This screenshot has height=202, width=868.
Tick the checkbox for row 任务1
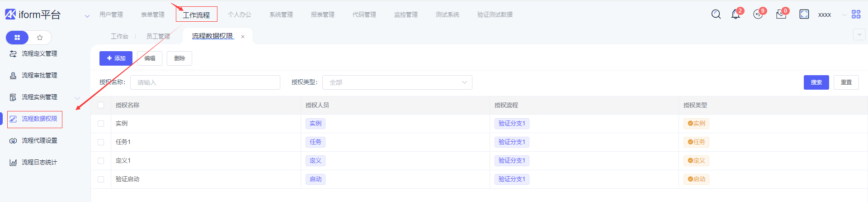coord(101,142)
